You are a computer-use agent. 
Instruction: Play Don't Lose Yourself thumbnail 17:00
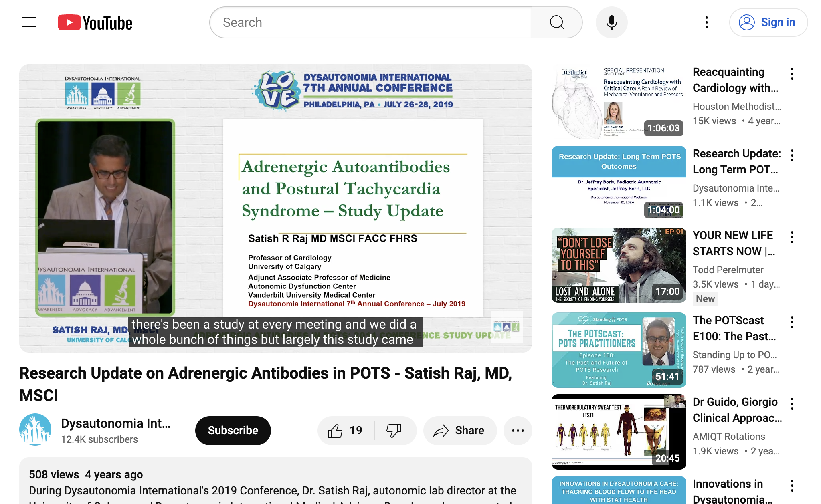[619, 265]
